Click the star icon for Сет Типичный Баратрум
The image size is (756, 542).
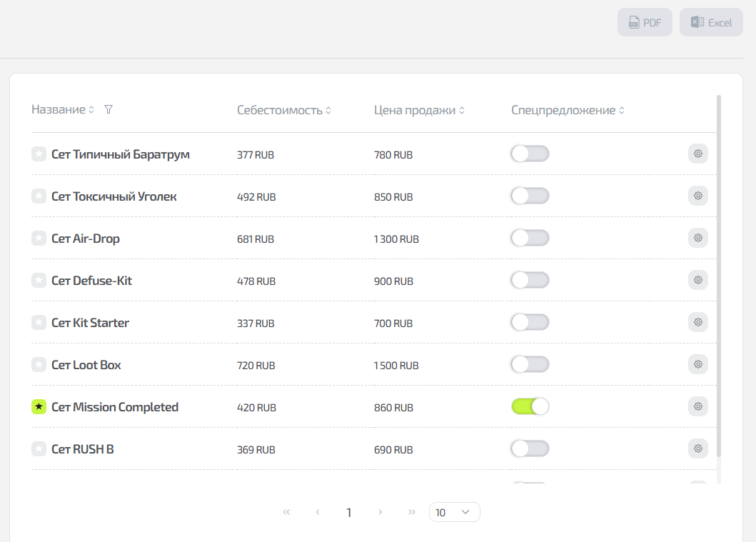(39, 154)
